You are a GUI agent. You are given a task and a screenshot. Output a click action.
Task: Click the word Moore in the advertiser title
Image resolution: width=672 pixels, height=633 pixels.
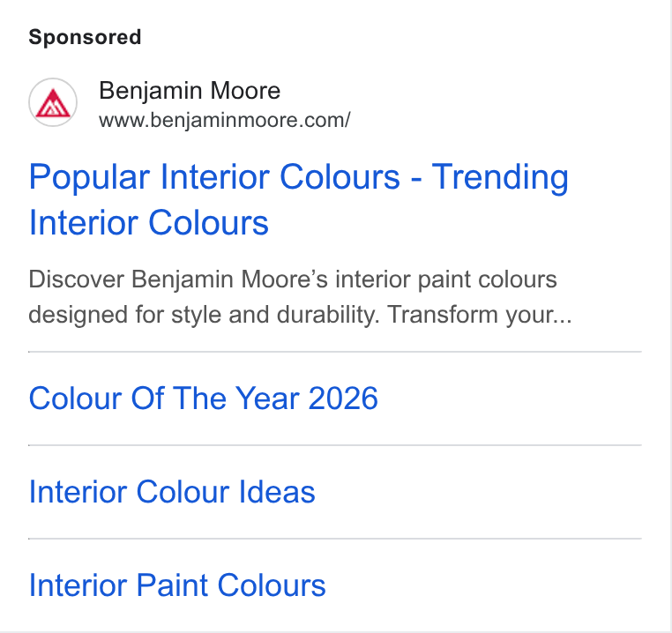click(x=245, y=91)
